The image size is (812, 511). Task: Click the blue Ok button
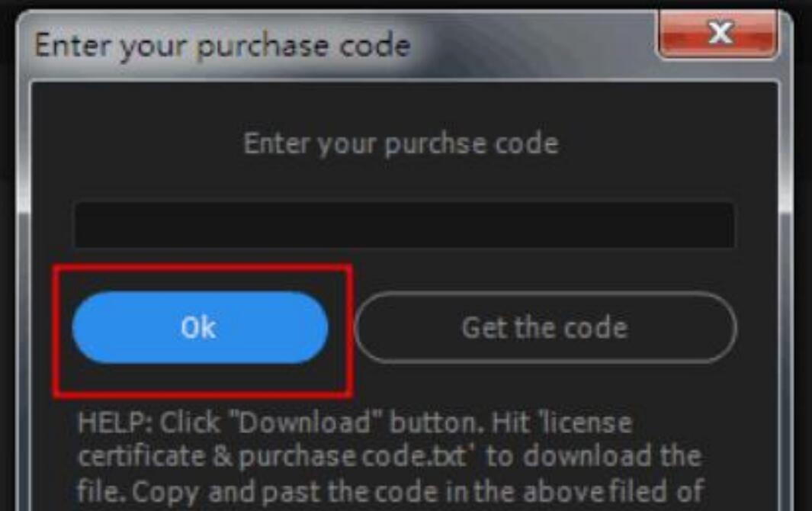[200, 327]
